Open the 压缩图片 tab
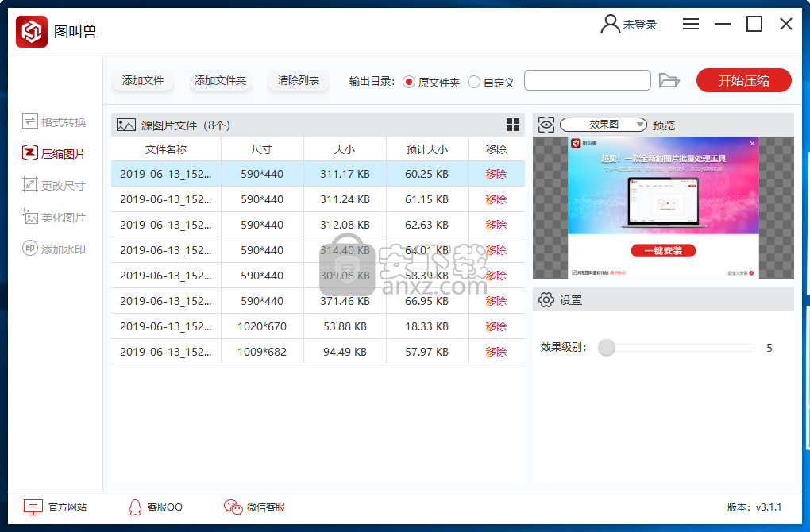The width and height of the screenshot is (810, 532). [x=54, y=154]
